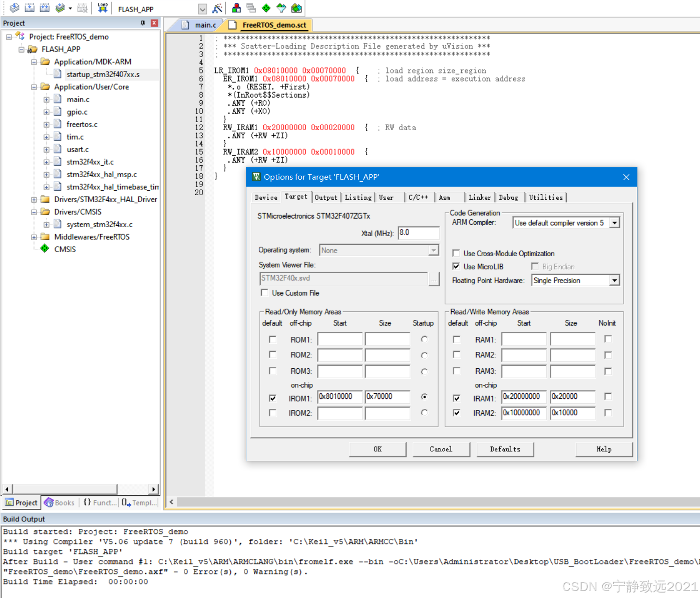Click the CMSIS green diamond icon in tree
The image size is (700, 598).
click(45, 249)
